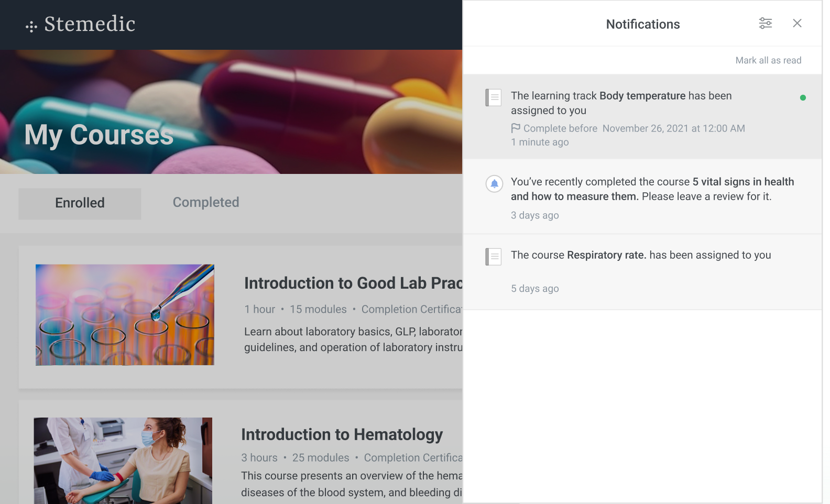This screenshot has width=830, height=504.
Task: Open the Body temperature assigned notification
Action: click(x=642, y=116)
